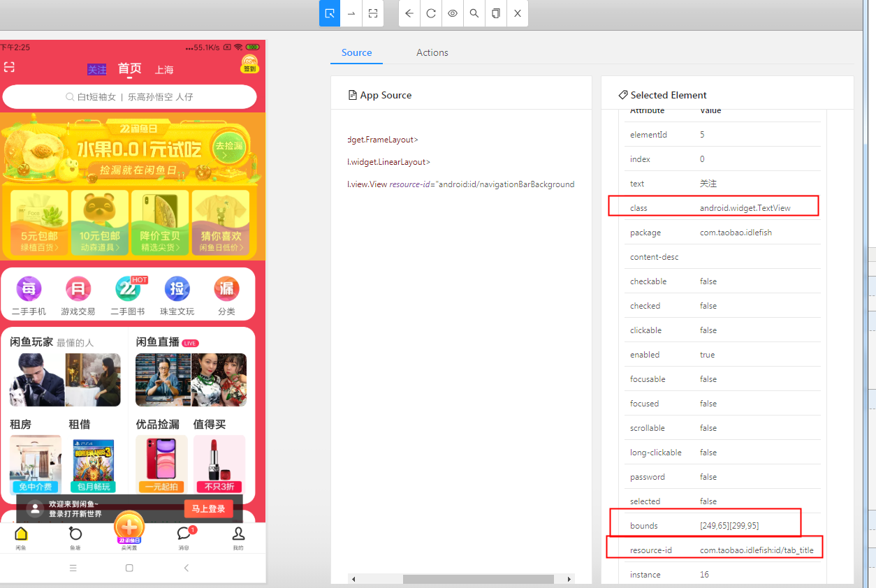
Task: Click the App Source scrollbar right arrow
Action: [x=569, y=580]
